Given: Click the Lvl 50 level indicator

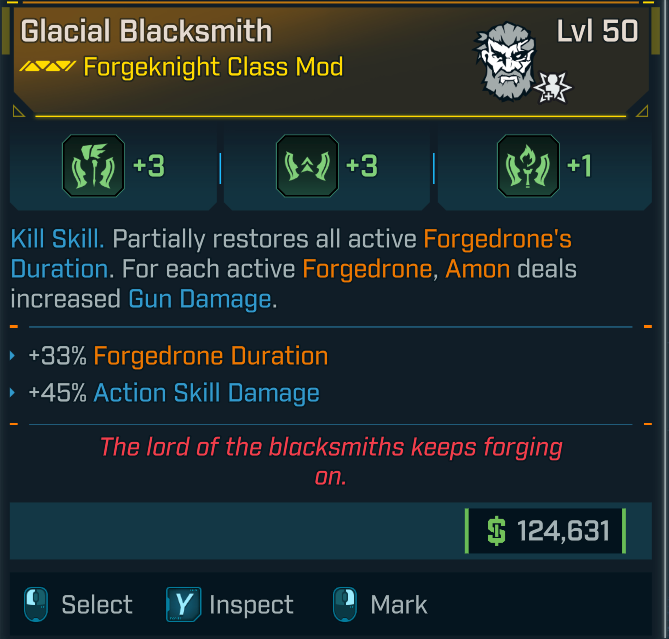Looking at the screenshot, I should tap(597, 31).
